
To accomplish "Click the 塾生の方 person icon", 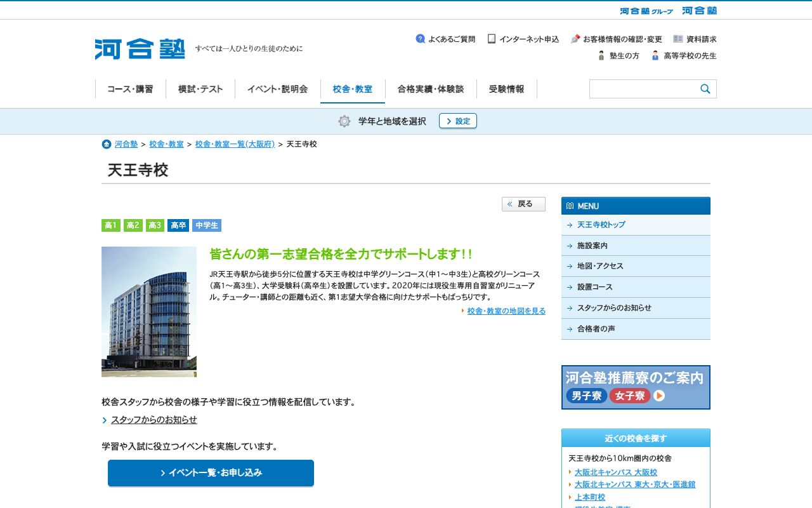I will [x=601, y=55].
